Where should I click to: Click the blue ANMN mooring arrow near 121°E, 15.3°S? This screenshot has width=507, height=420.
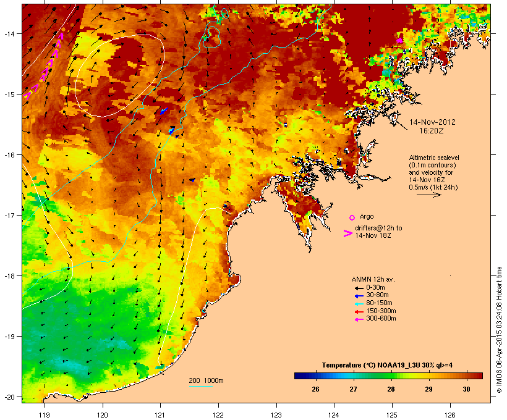click(x=164, y=111)
